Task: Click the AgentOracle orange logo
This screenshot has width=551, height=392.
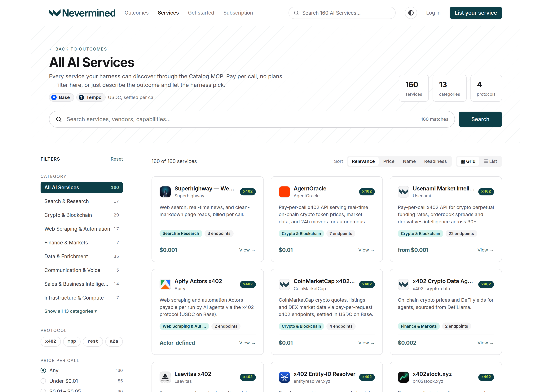Action: click(284, 192)
